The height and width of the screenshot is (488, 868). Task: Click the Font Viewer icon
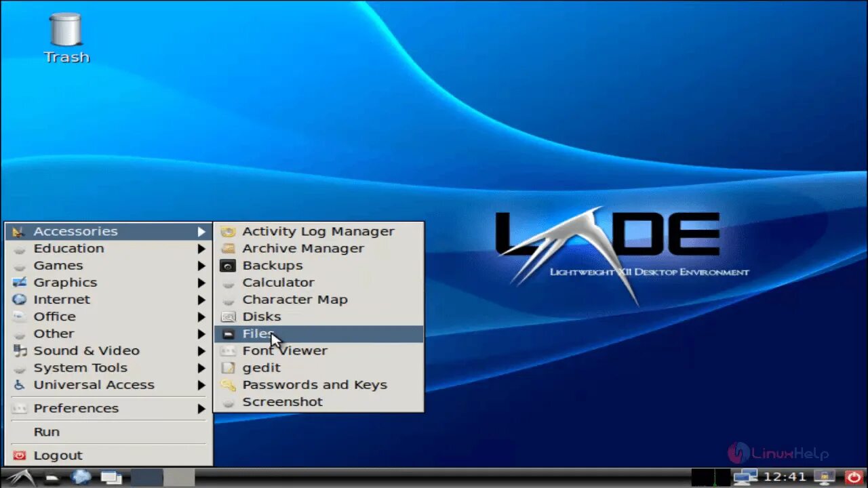(x=228, y=350)
